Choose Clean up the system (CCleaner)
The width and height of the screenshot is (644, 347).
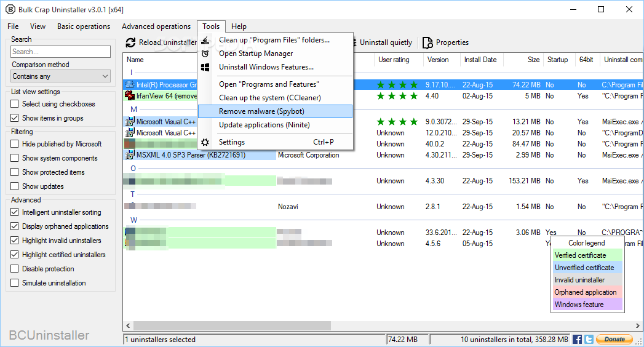coord(275,98)
